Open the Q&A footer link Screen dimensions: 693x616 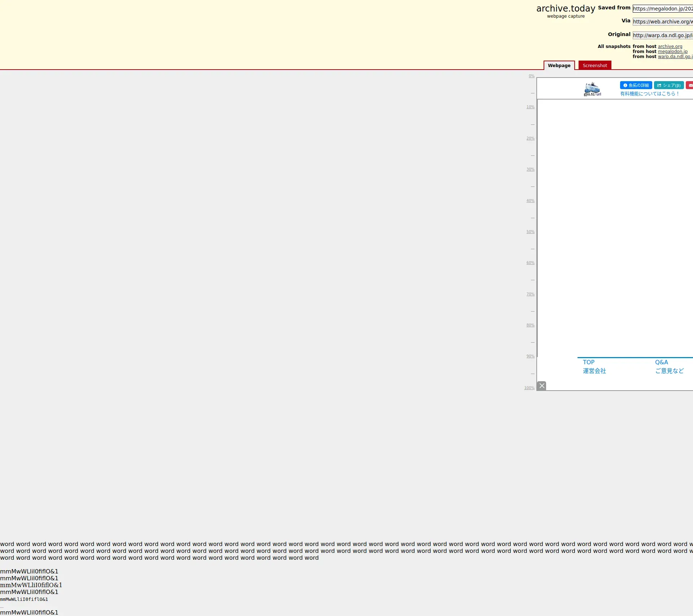point(661,362)
